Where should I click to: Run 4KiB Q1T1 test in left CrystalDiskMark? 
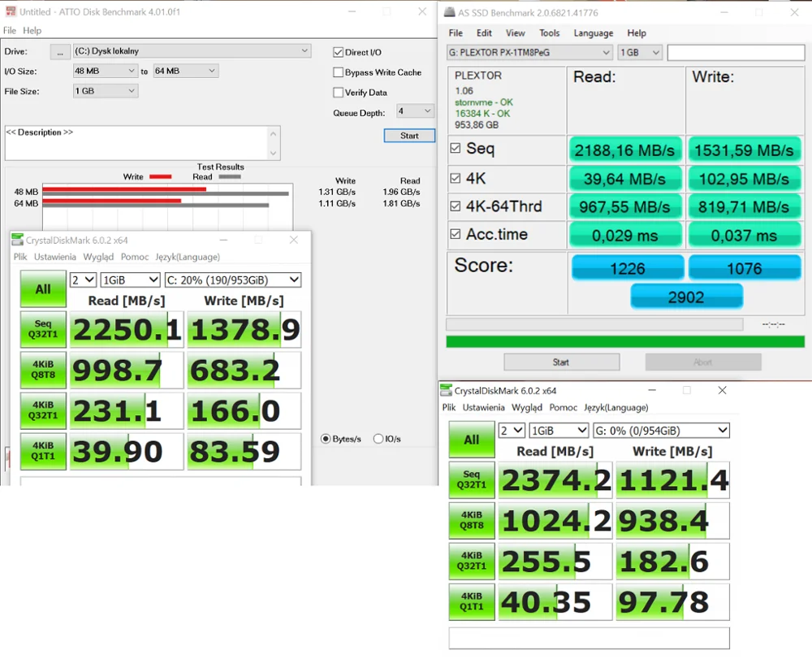[x=43, y=451]
